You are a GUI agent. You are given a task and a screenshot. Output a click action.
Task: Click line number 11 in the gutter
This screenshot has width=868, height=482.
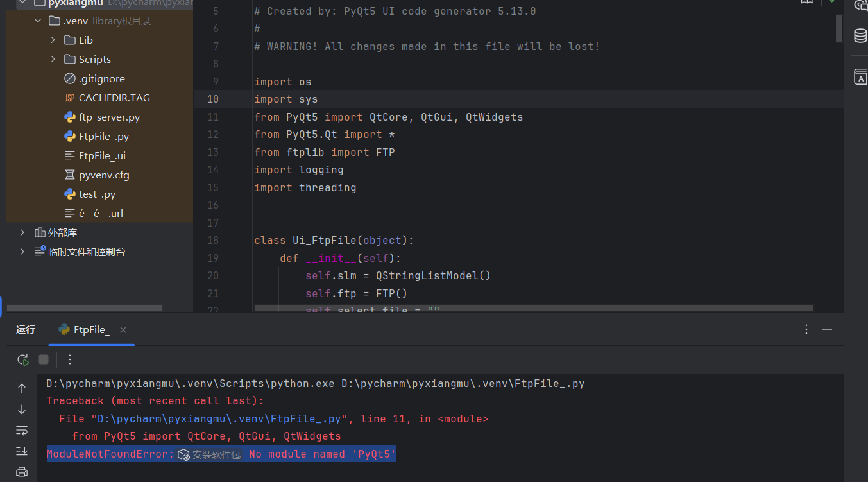(212, 117)
